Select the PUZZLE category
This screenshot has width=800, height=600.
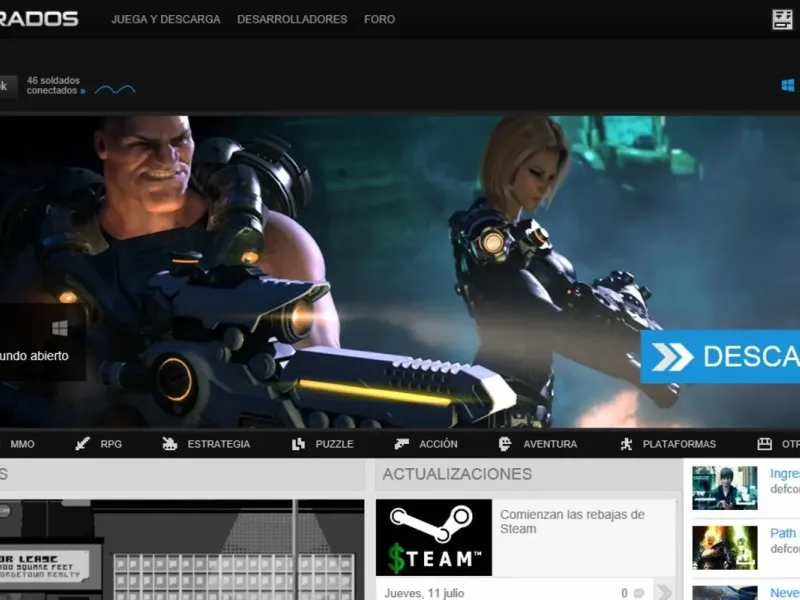click(x=334, y=444)
